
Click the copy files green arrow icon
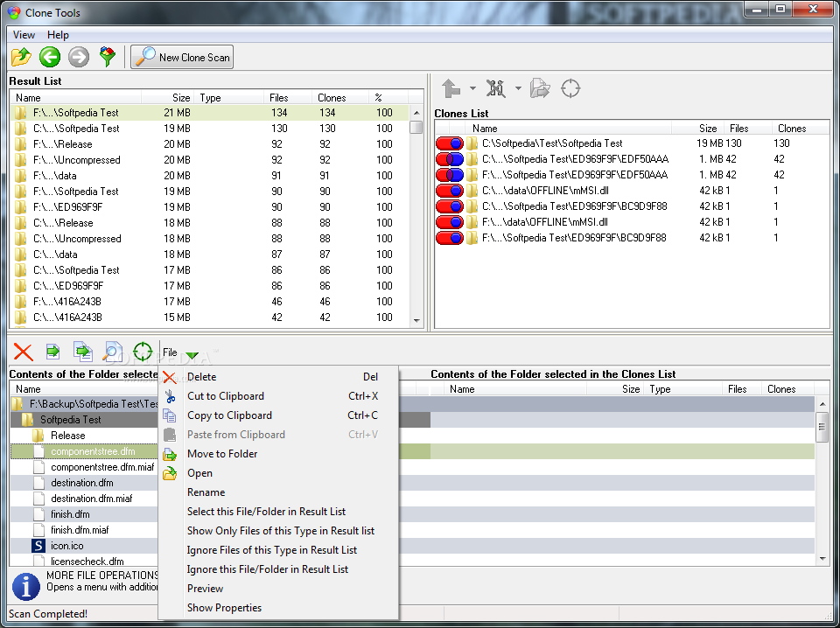pyautogui.click(x=82, y=352)
